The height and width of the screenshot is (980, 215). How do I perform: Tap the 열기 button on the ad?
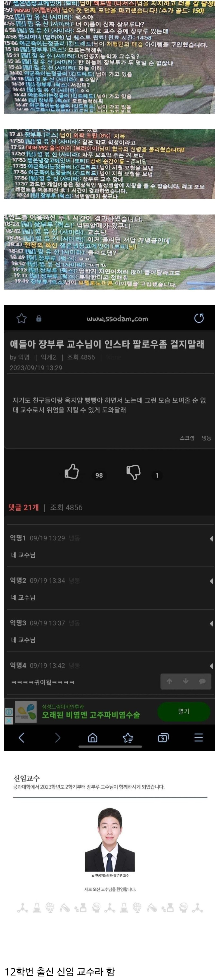click(x=184, y=711)
